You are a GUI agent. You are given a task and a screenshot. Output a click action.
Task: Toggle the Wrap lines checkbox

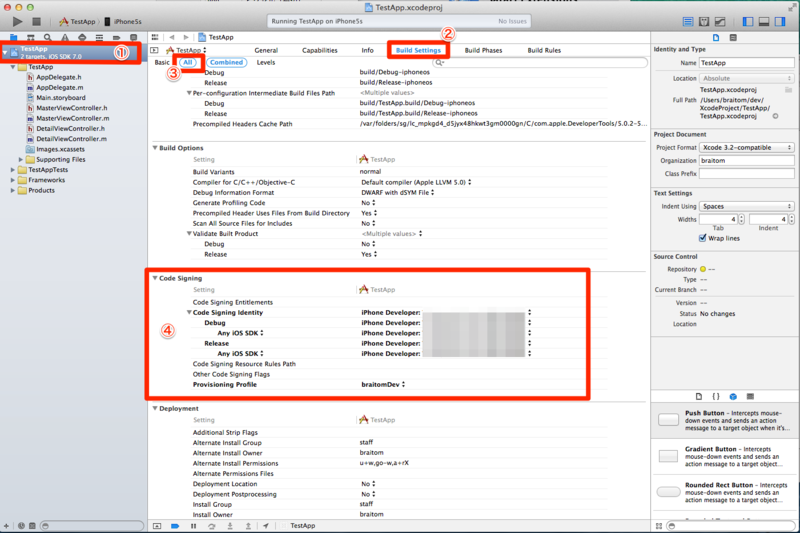(703, 238)
